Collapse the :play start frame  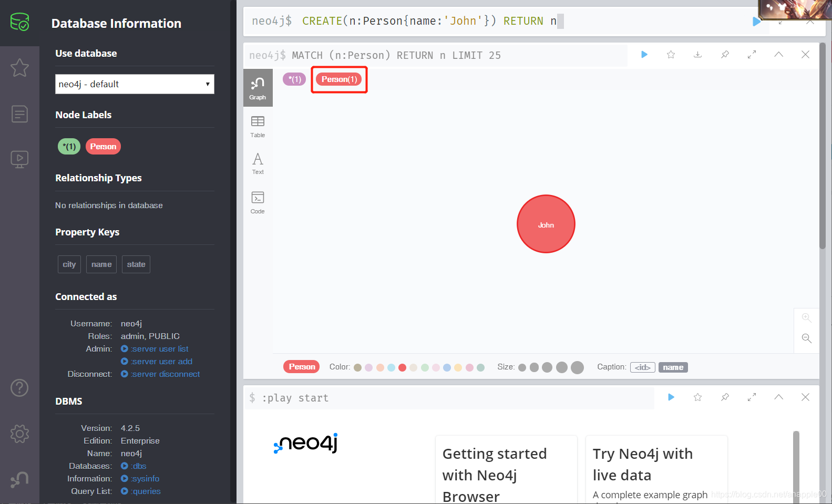point(778,397)
